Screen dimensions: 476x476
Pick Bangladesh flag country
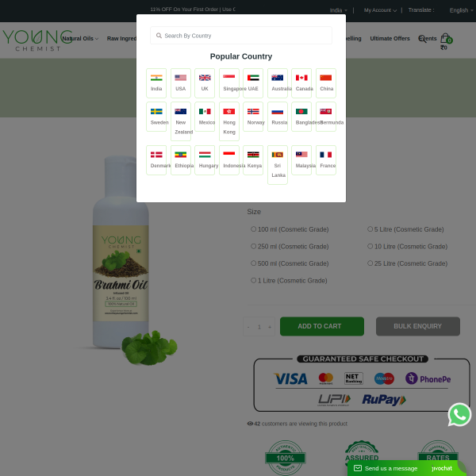pyautogui.click(x=301, y=117)
